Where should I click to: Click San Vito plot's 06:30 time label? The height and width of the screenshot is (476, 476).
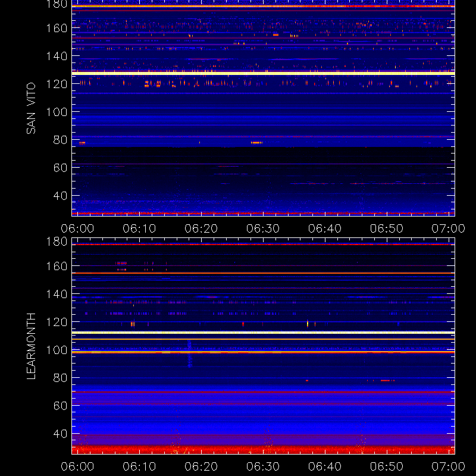[263, 228]
